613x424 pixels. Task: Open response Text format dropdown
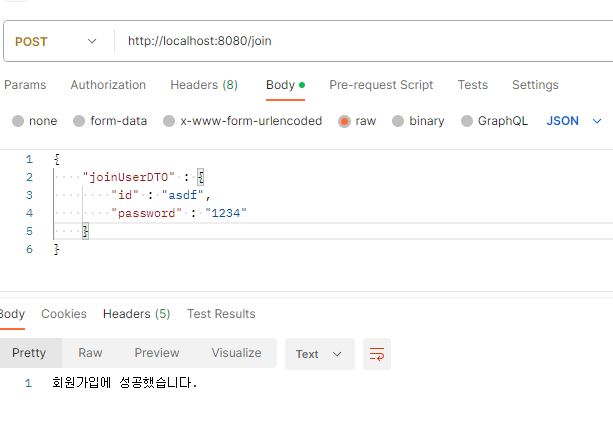pyautogui.click(x=319, y=354)
